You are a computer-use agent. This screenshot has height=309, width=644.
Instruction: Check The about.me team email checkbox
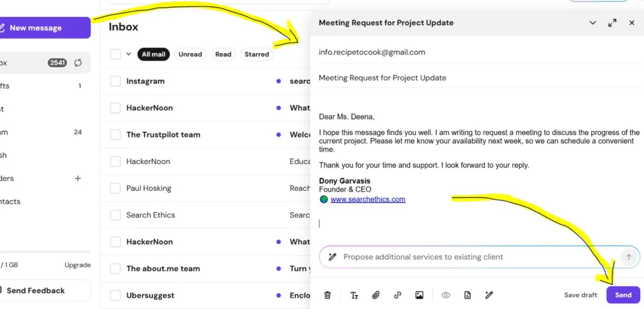click(x=116, y=269)
